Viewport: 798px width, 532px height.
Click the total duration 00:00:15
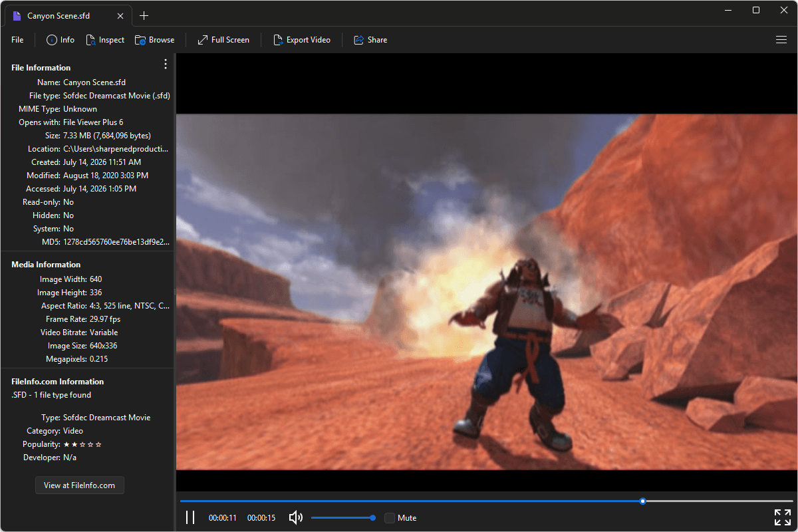(261, 518)
